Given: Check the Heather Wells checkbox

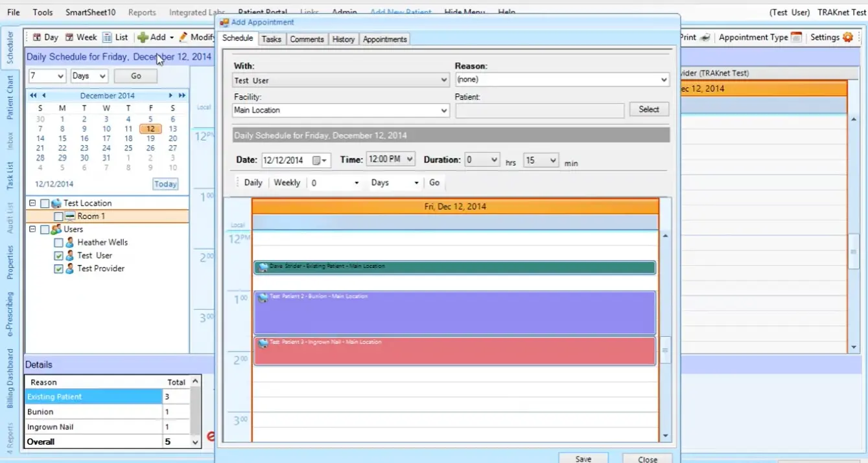Looking at the screenshot, I should coord(58,242).
